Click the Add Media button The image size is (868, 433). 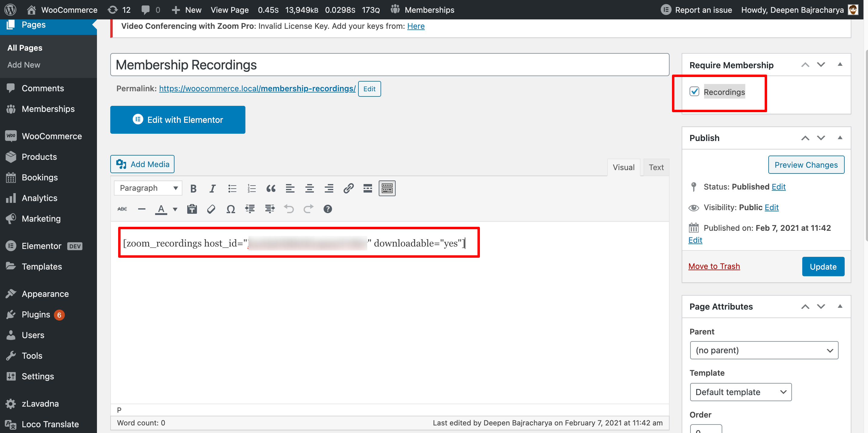[x=142, y=164]
